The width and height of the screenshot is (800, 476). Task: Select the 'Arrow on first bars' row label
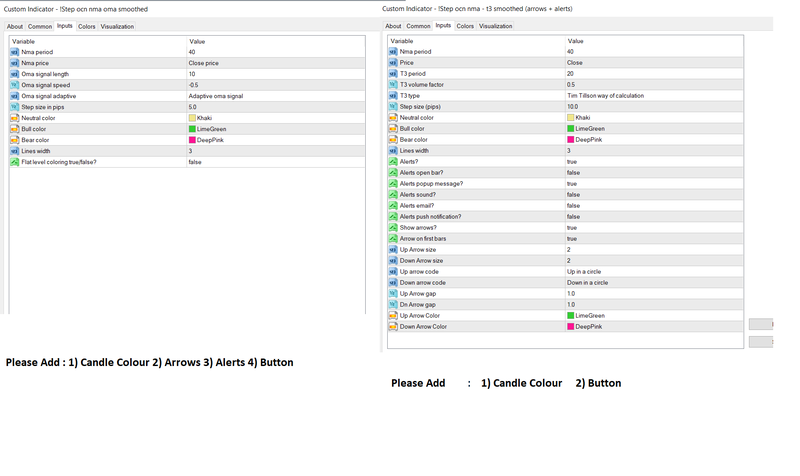click(421, 239)
